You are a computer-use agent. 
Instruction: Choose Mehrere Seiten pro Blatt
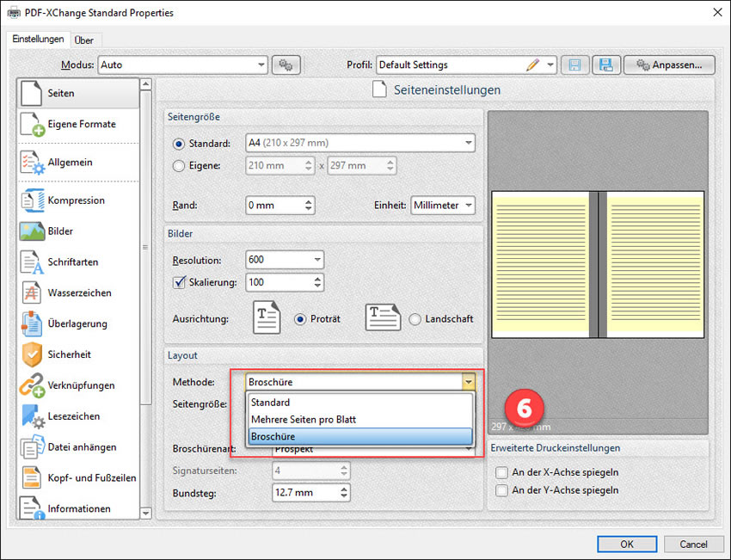pyautogui.click(x=360, y=420)
